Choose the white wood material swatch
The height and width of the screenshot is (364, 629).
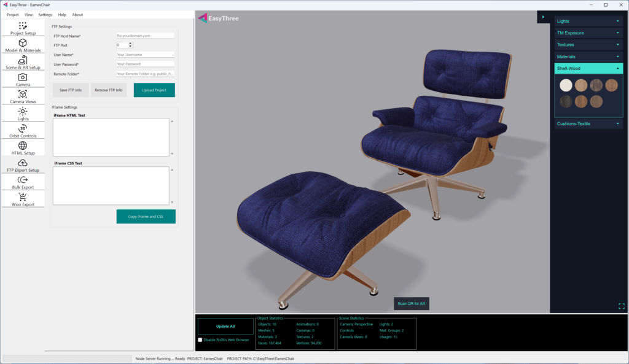pos(566,85)
